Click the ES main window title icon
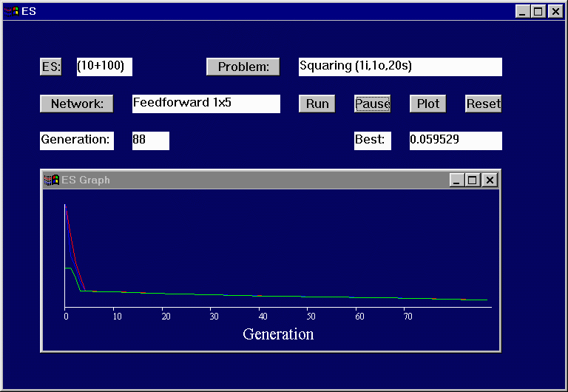Screen dimensions: 568x392 [11, 11]
